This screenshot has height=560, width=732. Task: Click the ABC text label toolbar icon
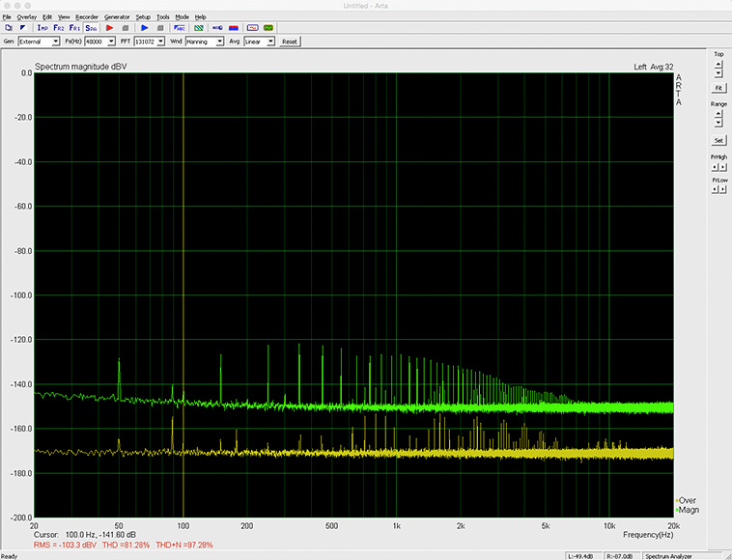coord(180,28)
